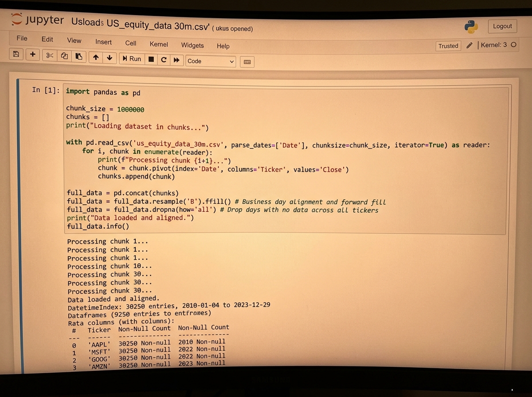Move selected cell down arrow

pyautogui.click(x=110, y=58)
